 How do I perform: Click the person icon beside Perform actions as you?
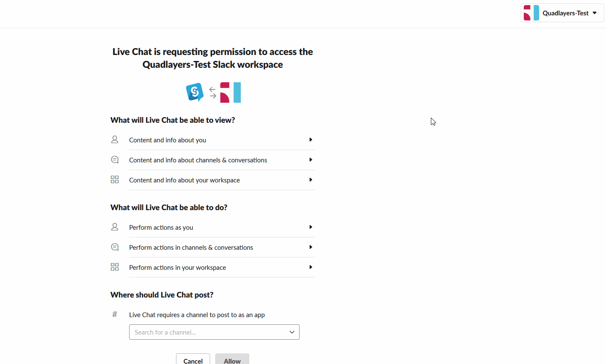tap(115, 227)
